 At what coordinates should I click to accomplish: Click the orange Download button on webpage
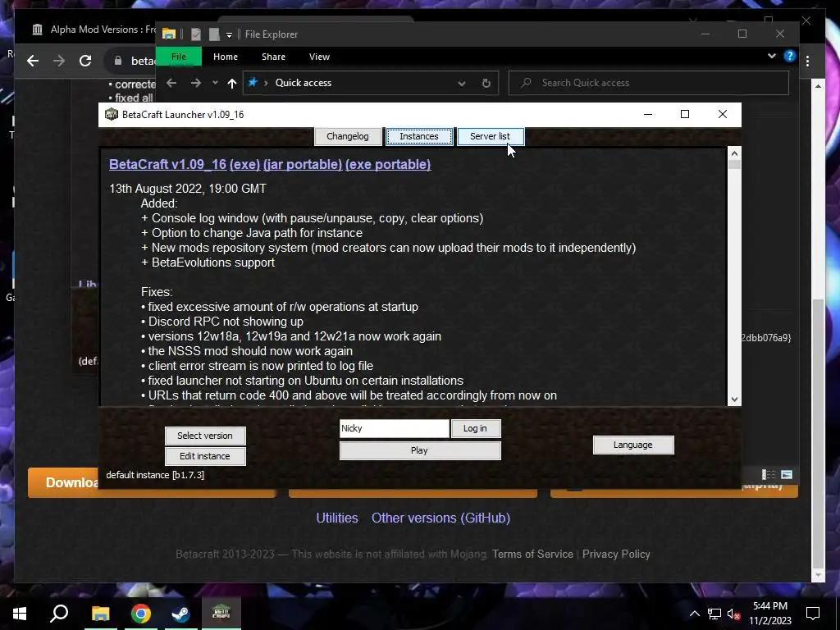point(63,482)
